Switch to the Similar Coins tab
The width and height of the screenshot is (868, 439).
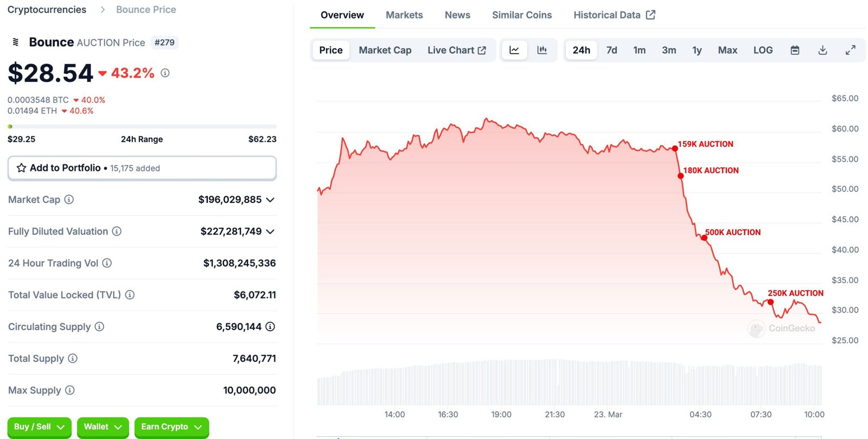[x=521, y=15]
